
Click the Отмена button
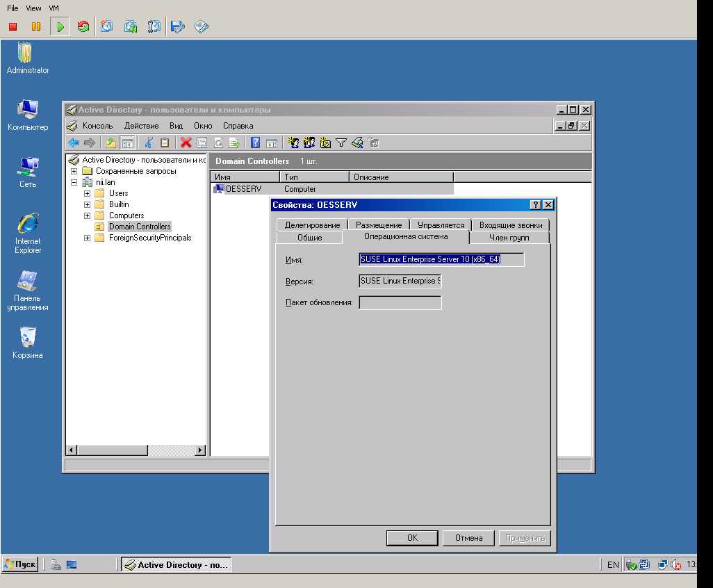pos(469,538)
